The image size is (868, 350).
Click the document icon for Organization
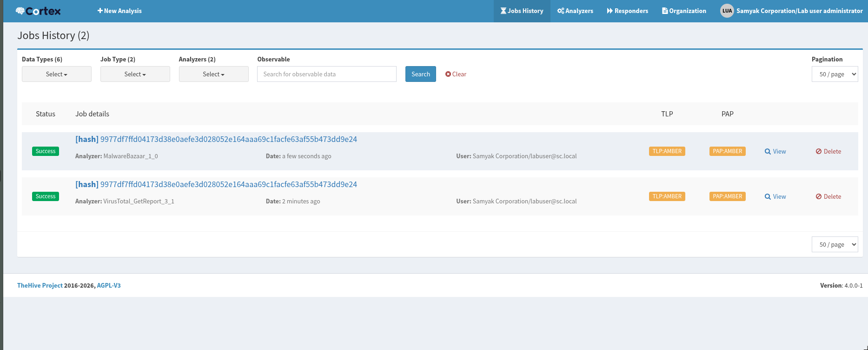point(665,11)
